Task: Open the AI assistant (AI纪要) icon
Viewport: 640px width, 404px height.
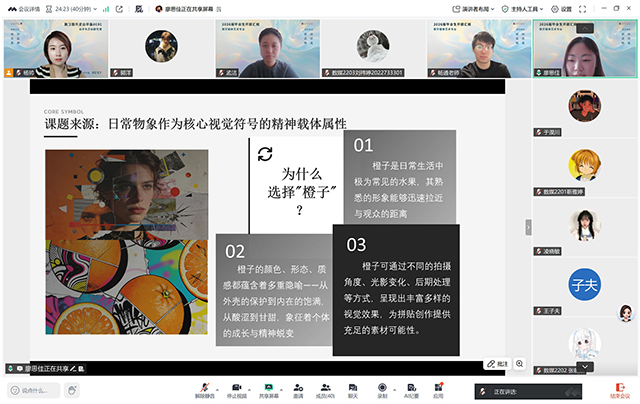Action: tap(410, 388)
